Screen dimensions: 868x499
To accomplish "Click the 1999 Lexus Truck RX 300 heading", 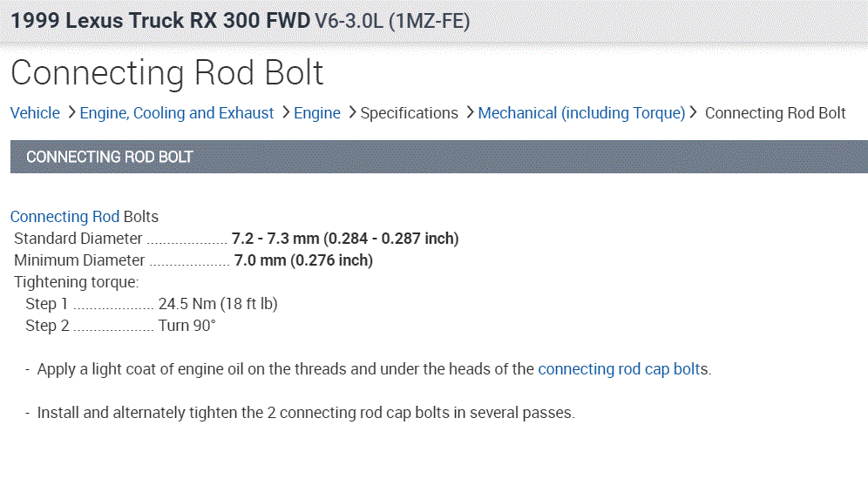I will [x=160, y=20].
